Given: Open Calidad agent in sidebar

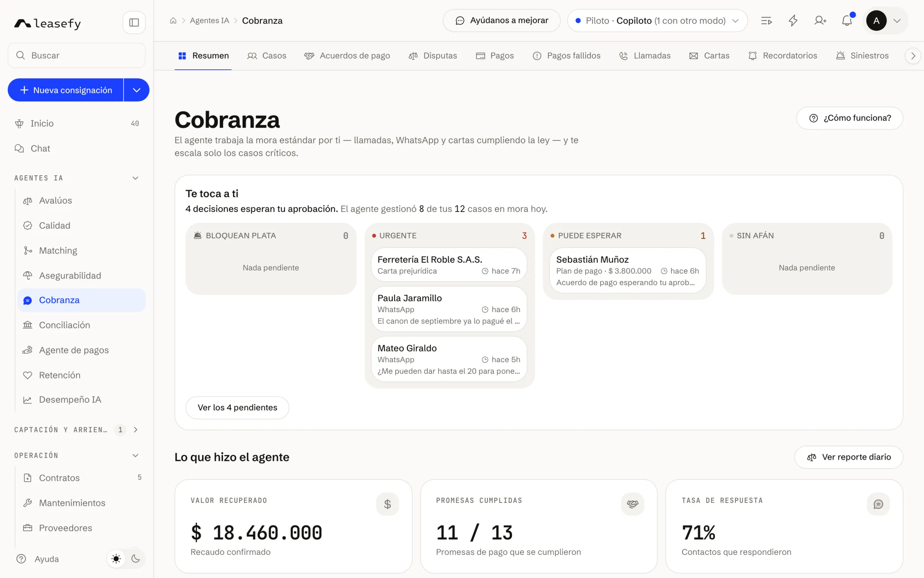Looking at the screenshot, I should 81,225.
